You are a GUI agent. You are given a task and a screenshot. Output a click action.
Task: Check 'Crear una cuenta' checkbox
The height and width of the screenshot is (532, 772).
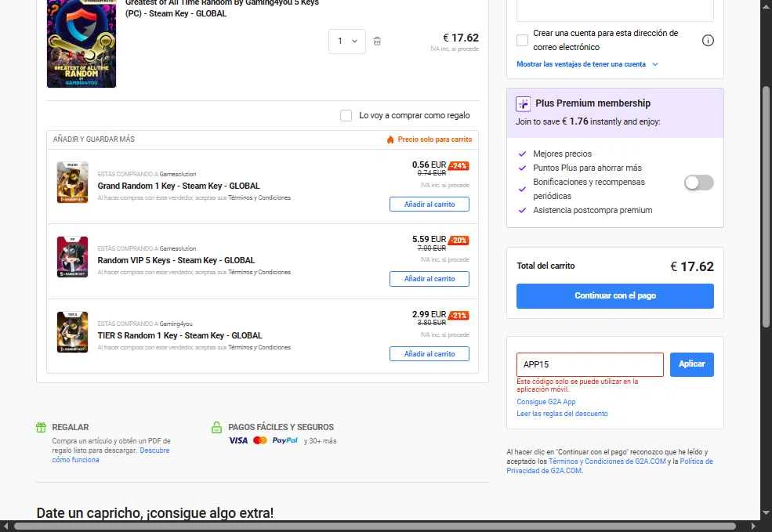point(523,41)
